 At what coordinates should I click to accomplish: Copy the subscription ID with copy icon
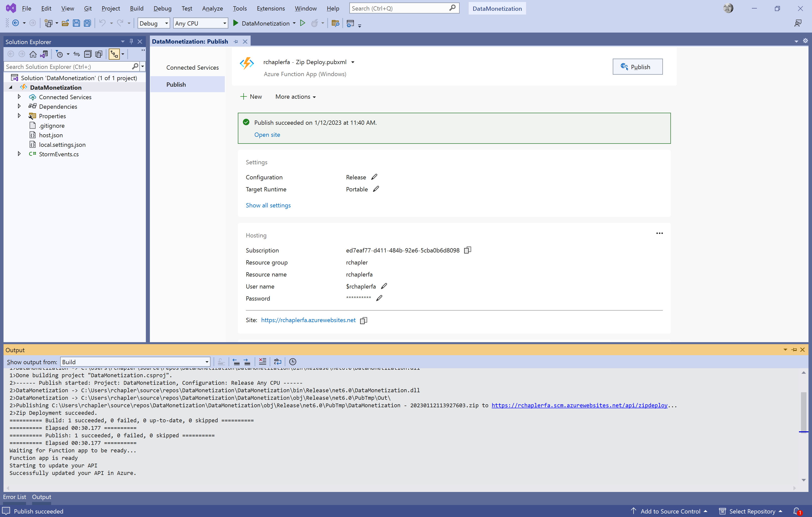tap(468, 250)
